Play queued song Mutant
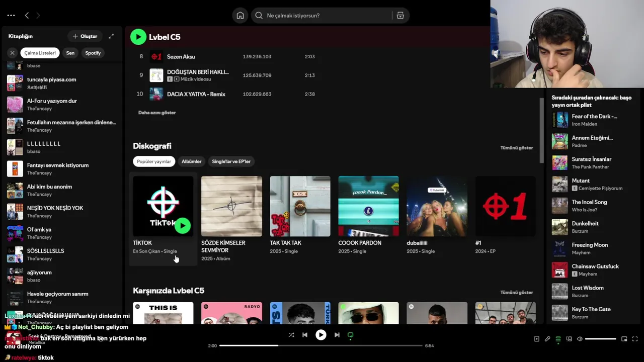 594,184
